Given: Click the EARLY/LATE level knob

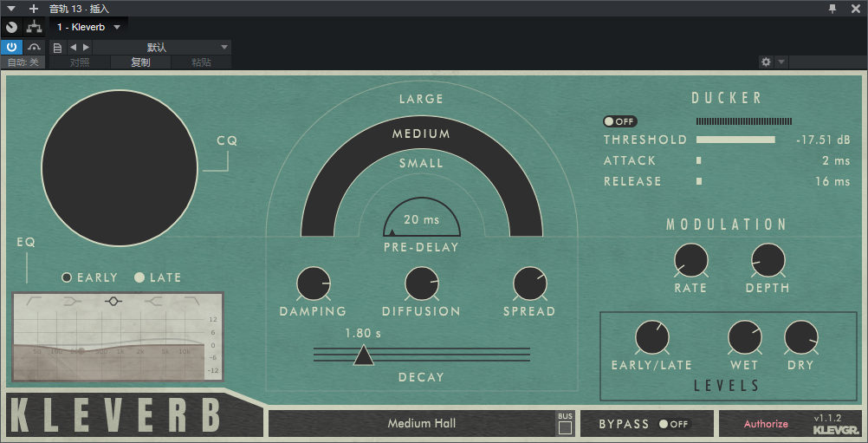Looking at the screenshot, I should point(652,337).
